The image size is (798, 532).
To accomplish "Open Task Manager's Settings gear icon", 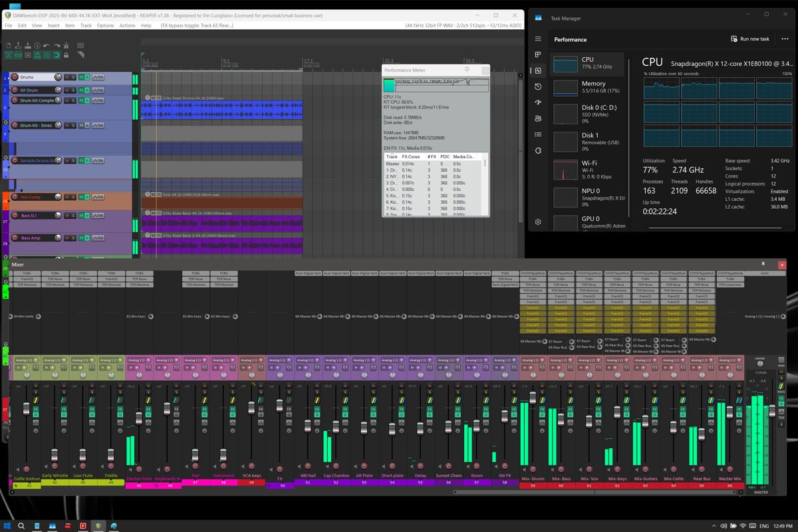I will click(538, 221).
